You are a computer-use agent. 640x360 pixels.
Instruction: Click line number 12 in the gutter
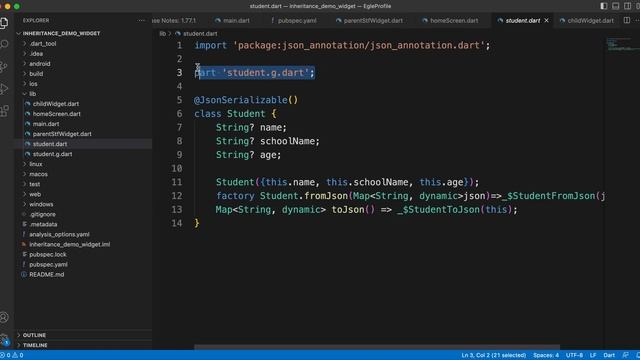(x=177, y=196)
